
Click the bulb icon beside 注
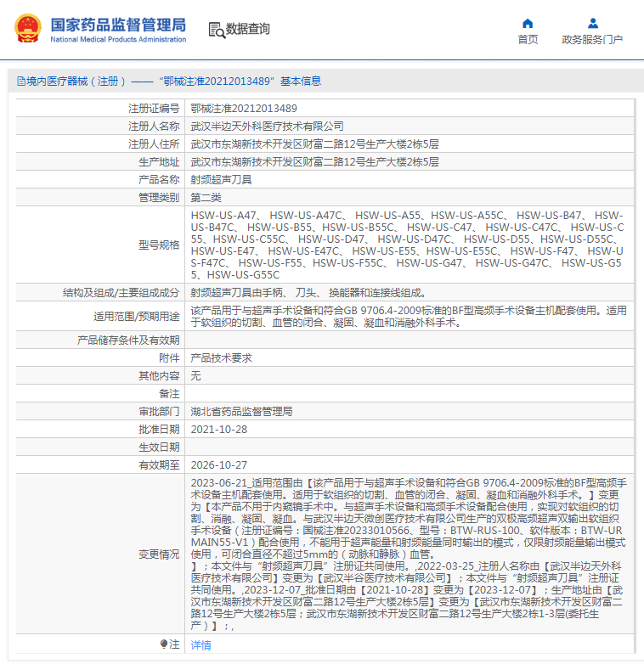164,644
